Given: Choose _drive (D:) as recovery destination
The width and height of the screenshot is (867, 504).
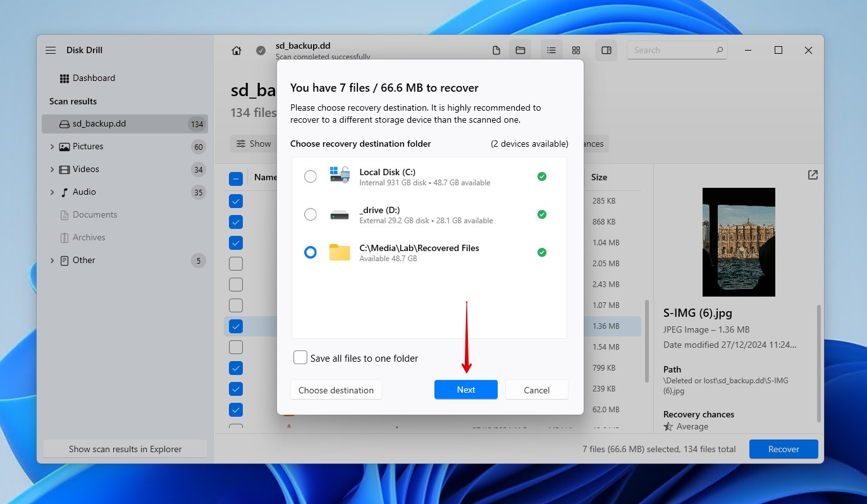Looking at the screenshot, I should pos(311,214).
